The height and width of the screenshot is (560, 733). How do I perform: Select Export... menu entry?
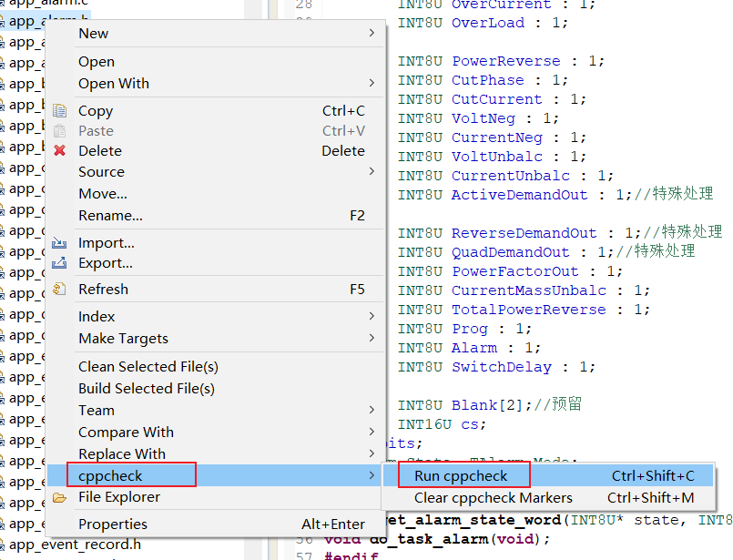216,263
